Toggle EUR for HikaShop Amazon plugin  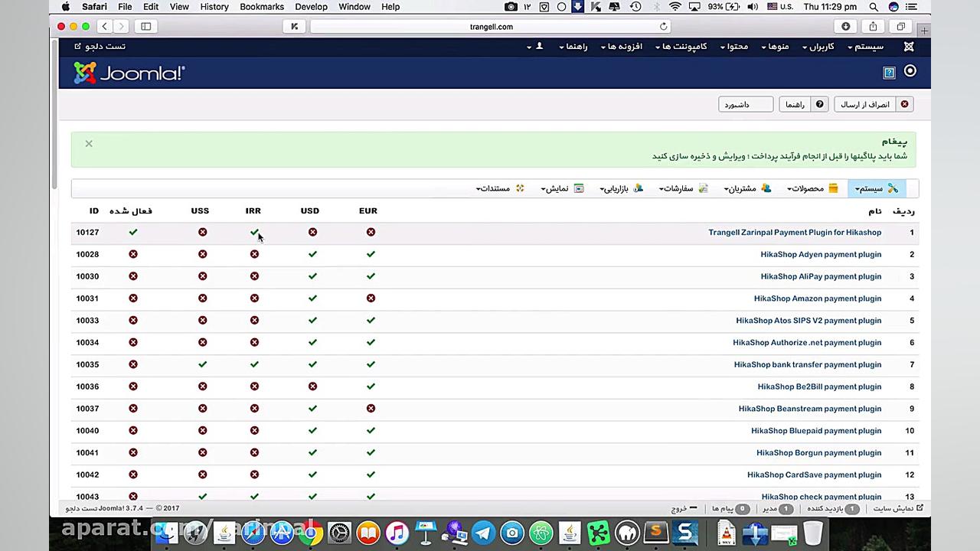(371, 298)
